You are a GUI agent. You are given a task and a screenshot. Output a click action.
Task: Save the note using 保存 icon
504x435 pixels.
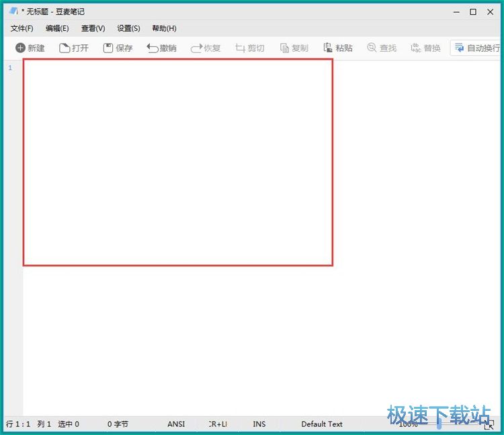coord(118,48)
